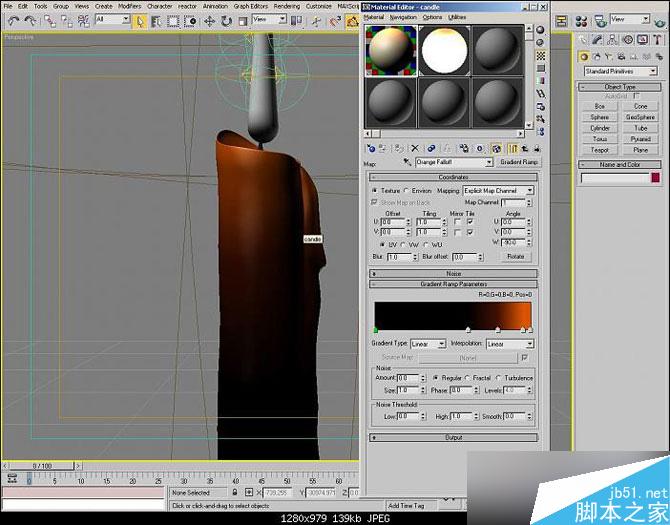Select the first material sample sphere
Viewport: 670px width, 525px height.
coord(391,49)
